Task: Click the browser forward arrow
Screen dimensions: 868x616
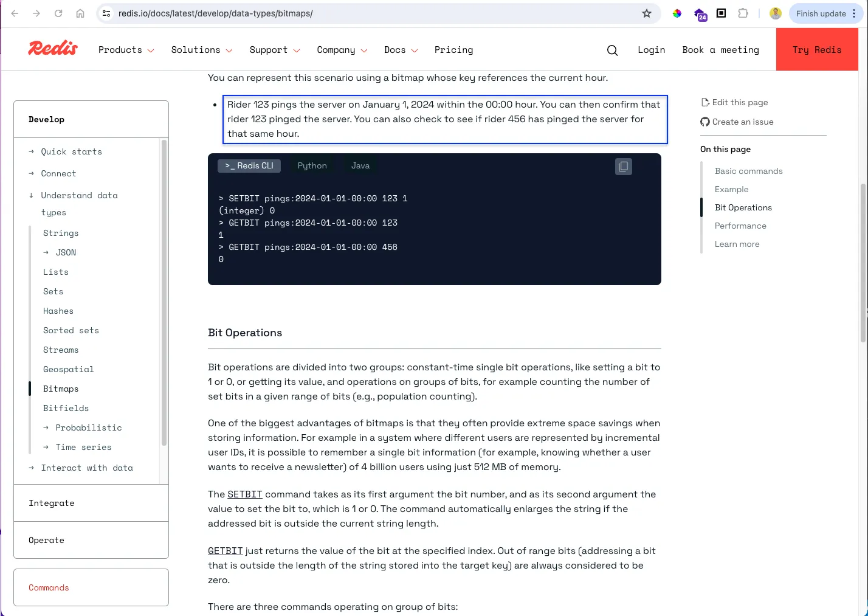Action: pyautogui.click(x=36, y=13)
